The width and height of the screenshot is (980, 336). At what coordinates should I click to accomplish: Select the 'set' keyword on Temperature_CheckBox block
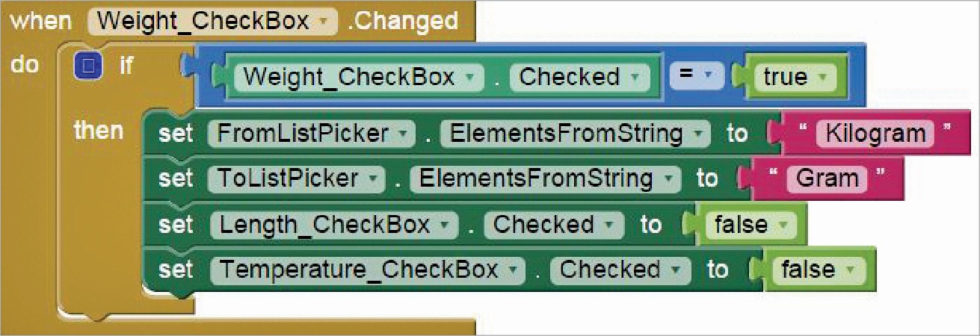pyautogui.click(x=176, y=269)
